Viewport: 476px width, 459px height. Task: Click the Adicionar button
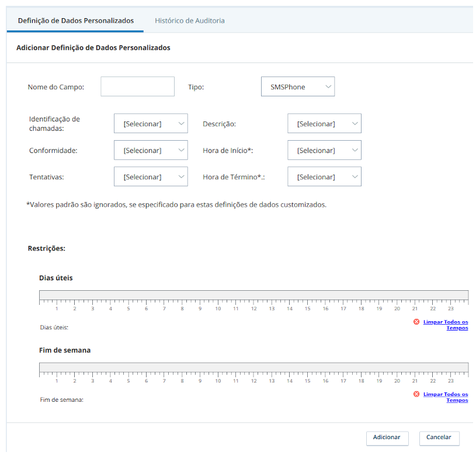[x=387, y=439]
